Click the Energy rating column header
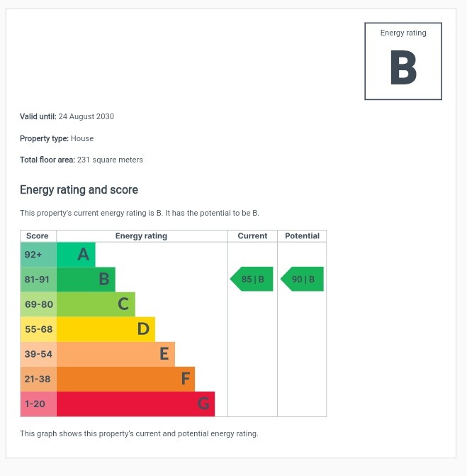This screenshot has width=467, height=476. (142, 236)
